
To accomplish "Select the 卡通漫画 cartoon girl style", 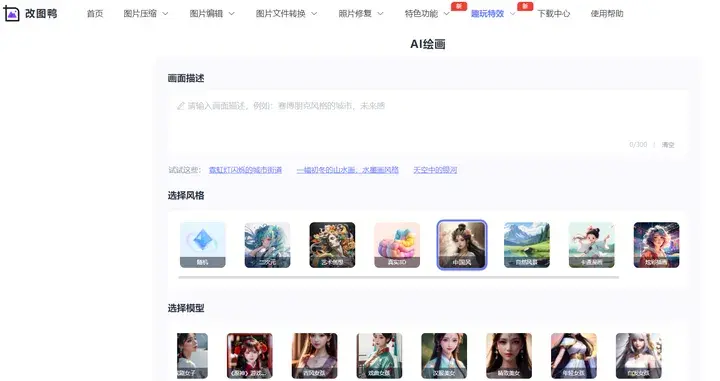I will 591,245.
